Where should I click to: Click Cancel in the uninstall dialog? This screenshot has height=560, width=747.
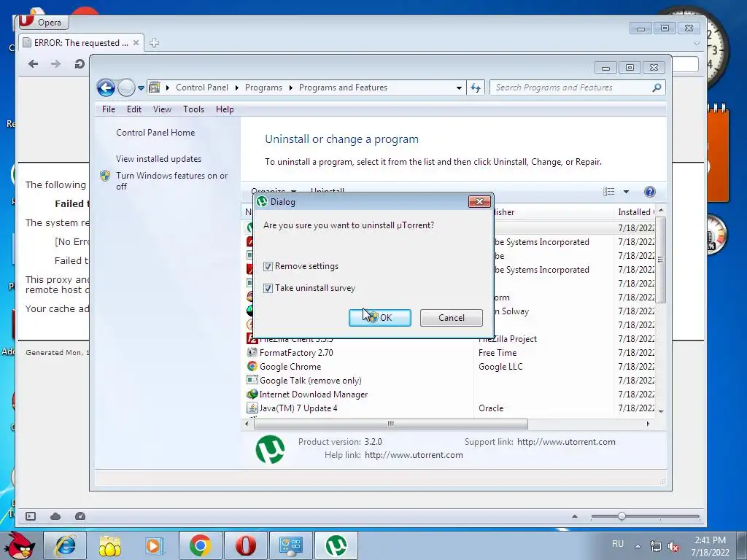(451, 318)
